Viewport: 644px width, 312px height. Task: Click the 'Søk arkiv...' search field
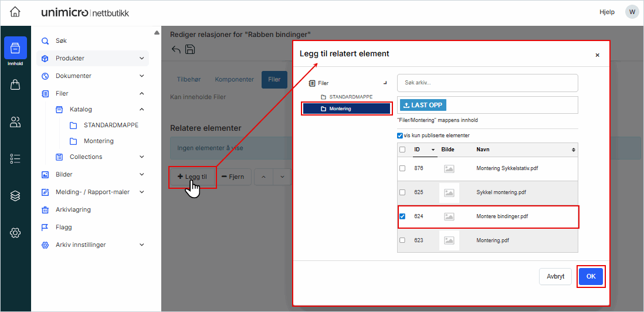[487, 83]
